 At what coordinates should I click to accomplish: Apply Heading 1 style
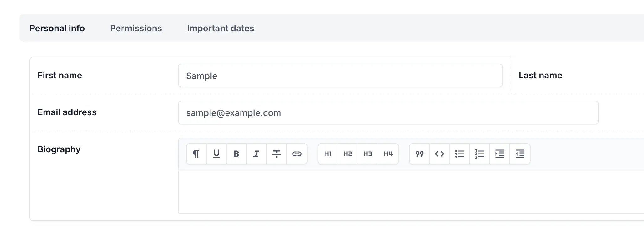coord(328,154)
